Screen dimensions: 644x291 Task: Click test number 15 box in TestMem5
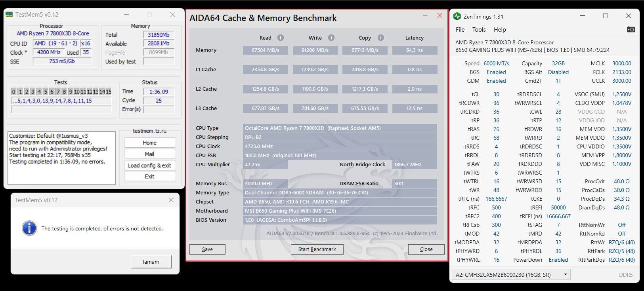(x=109, y=91)
